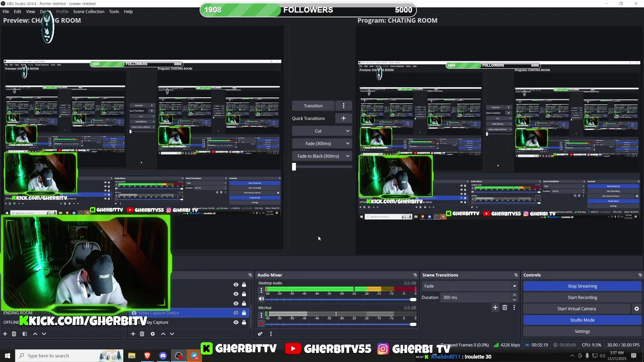Open Brave browser from the taskbar

pyautogui.click(x=147, y=356)
